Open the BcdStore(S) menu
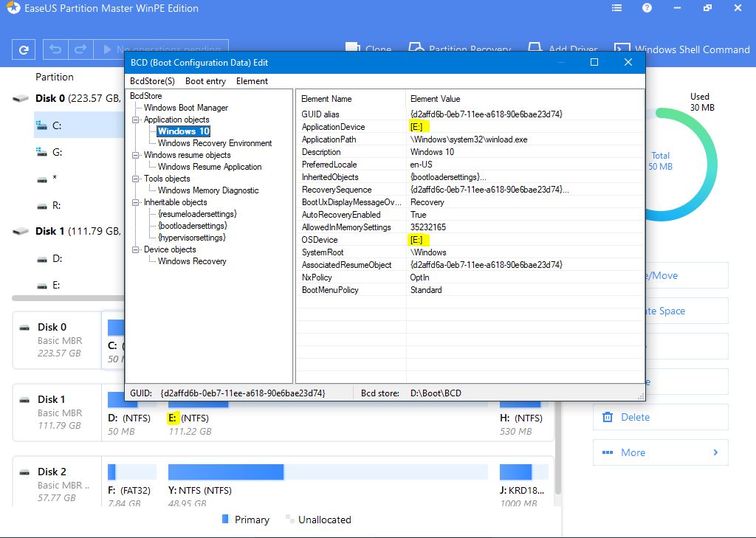 coord(152,81)
